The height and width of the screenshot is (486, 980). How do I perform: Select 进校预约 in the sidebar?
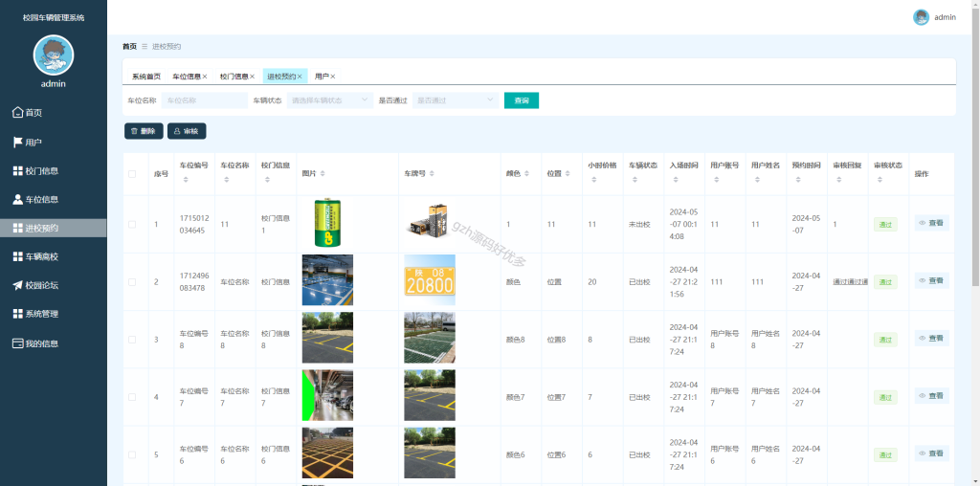(x=54, y=228)
